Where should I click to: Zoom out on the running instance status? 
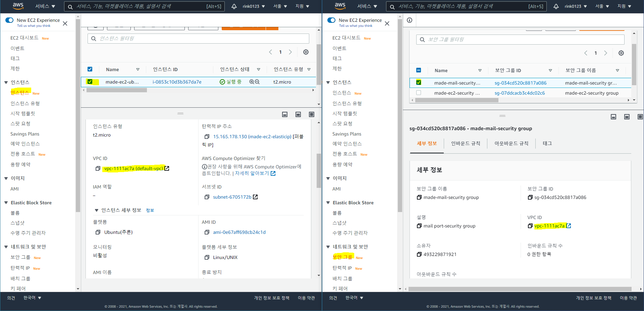pos(257,82)
